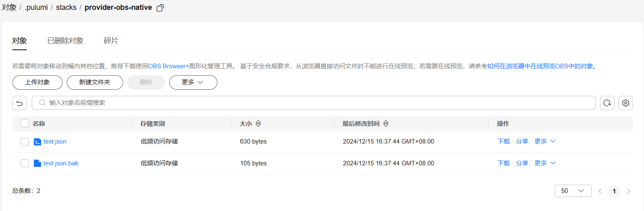Screen dimensions: 644x211
Task: Click 下载 for test.json.bak
Action: pyautogui.click(x=504, y=163)
